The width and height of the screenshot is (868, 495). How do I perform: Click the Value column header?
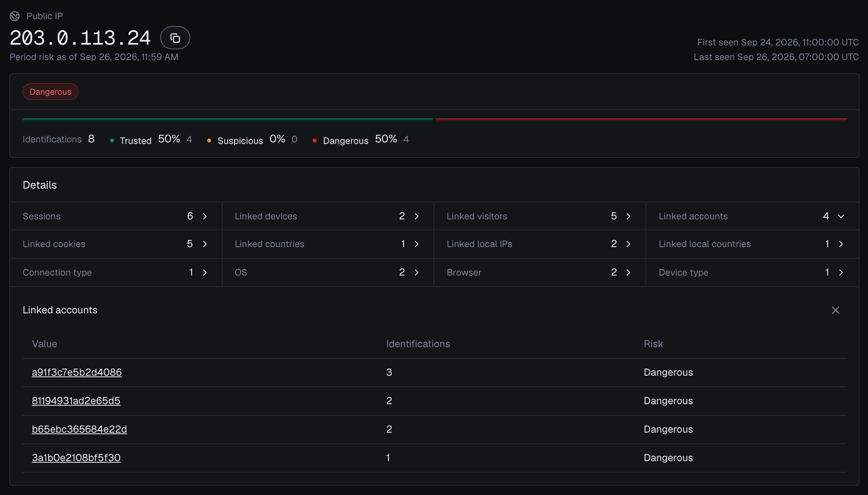(44, 344)
